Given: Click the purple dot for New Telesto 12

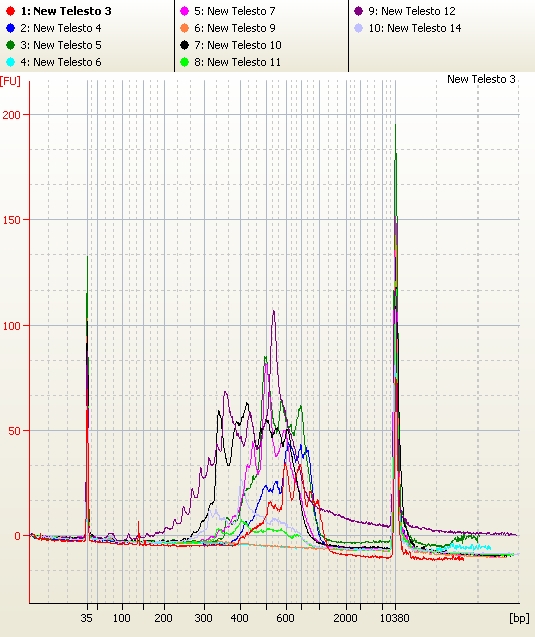Looking at the screenshot, I should [358, 11].
